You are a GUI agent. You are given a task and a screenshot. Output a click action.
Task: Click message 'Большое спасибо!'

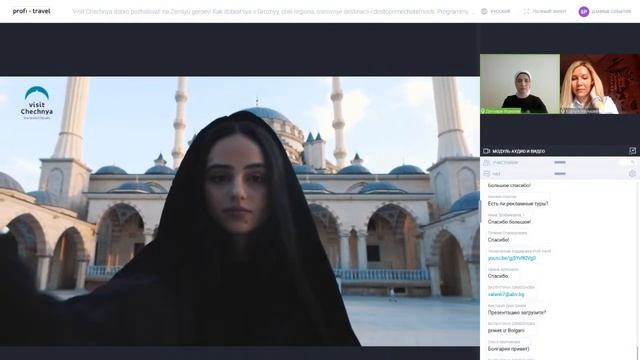(509, 186)
